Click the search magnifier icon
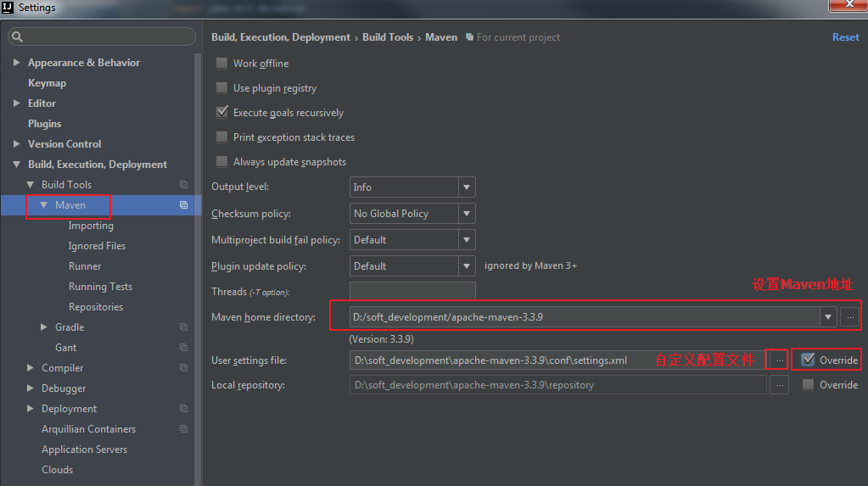This screenshot has height=486, width=868. tap(17, 36)
